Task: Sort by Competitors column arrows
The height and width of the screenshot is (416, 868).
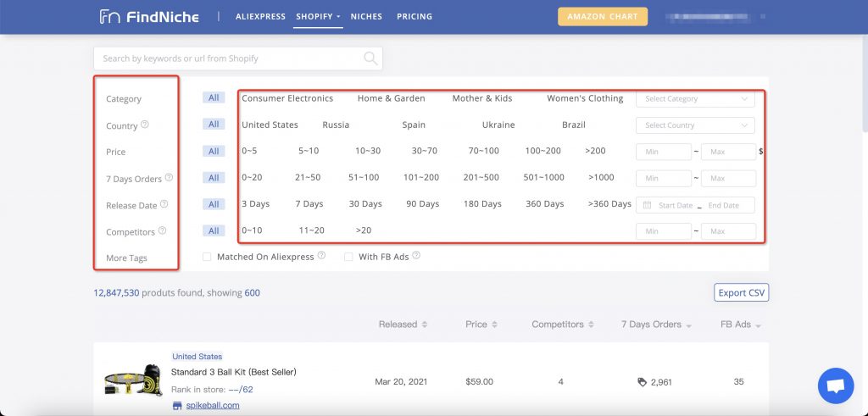Action: point(591,324)
